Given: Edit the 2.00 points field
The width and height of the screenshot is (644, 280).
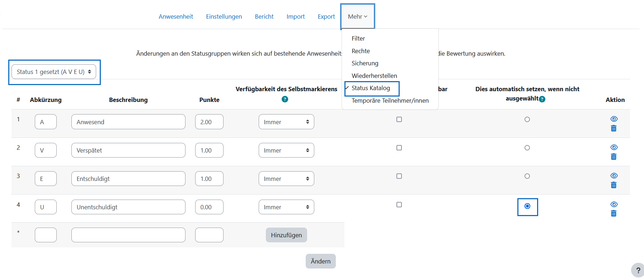Looking at the screenshot, I should [x=209, y=122].
